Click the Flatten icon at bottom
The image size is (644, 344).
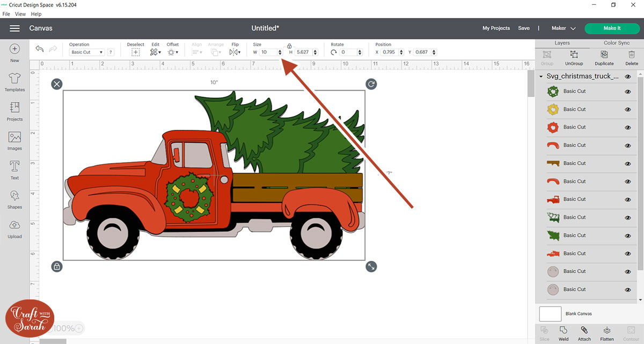[x=607, y=331]
